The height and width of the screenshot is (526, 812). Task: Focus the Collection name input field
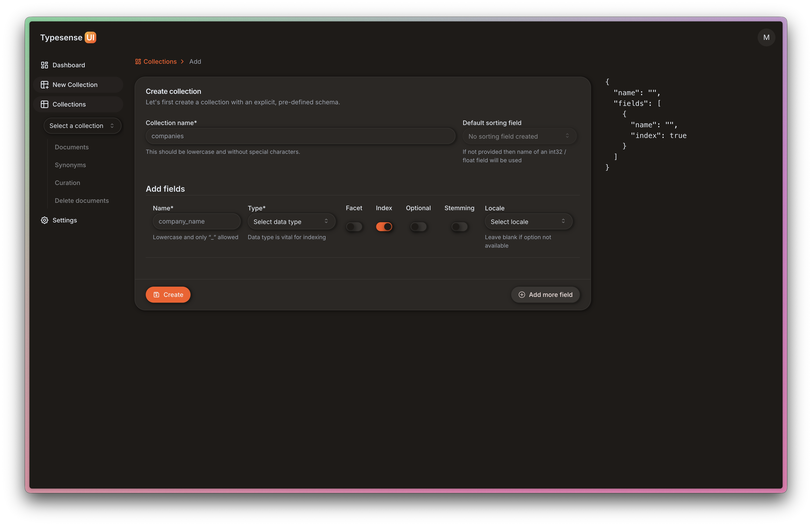click(x=300, y=136)
